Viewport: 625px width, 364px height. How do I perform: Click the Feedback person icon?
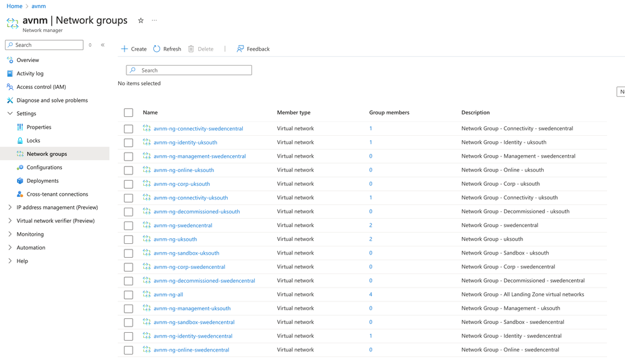[240, 49]
